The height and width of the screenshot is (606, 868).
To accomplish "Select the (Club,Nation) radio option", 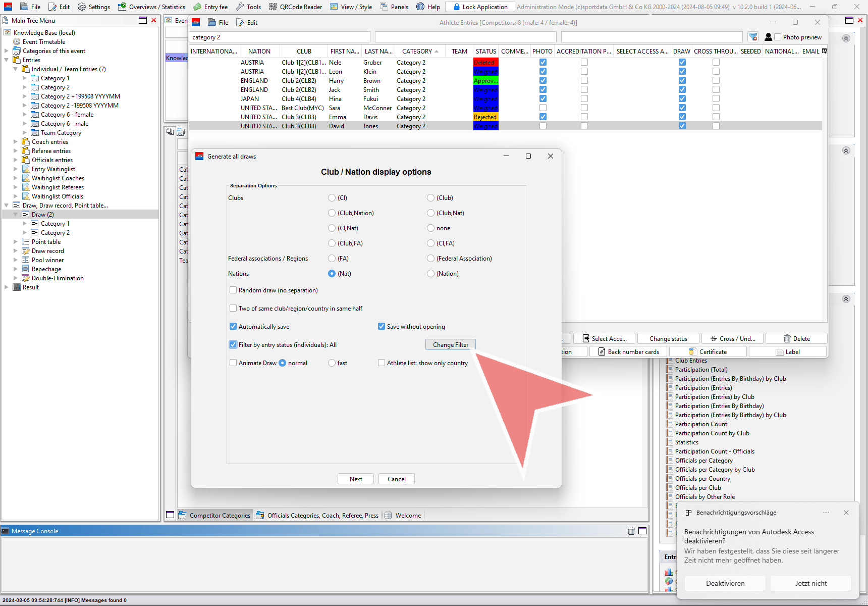I will (332, 213).
